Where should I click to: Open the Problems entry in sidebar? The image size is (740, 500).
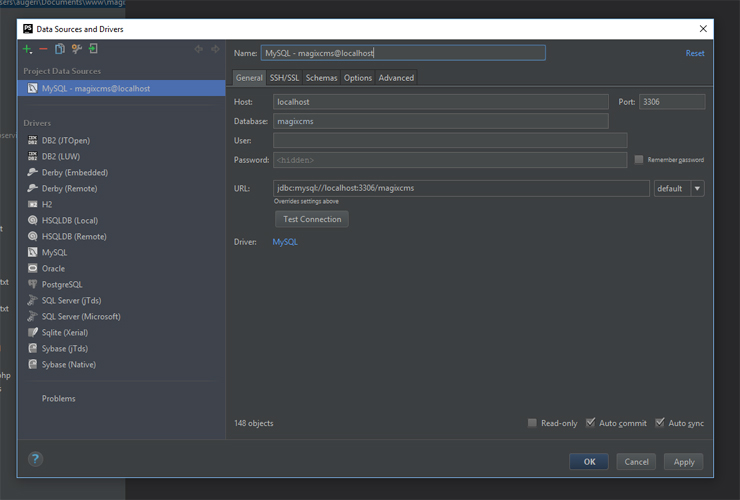(x=59, y=398)
